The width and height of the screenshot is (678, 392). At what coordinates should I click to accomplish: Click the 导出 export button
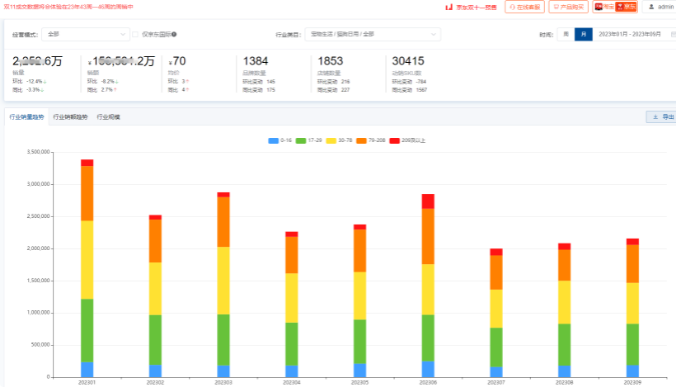tap(662, 117)
